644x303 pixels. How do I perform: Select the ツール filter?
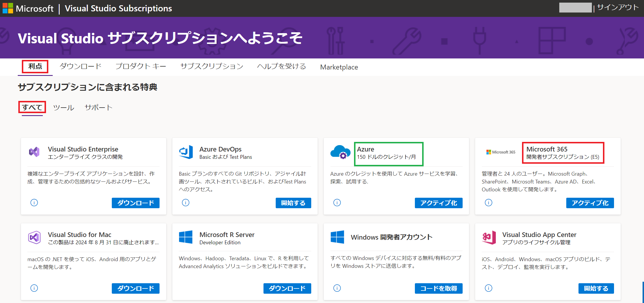click(63, 107)
